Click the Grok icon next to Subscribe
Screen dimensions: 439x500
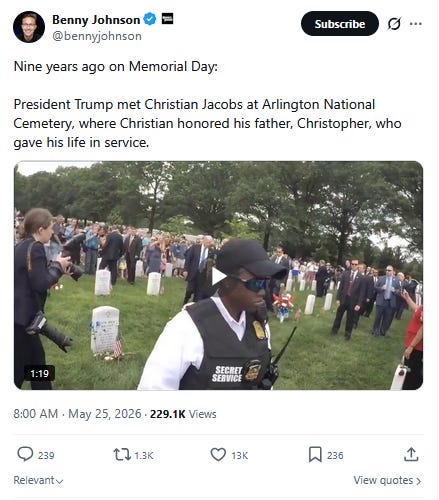point(394,24)
